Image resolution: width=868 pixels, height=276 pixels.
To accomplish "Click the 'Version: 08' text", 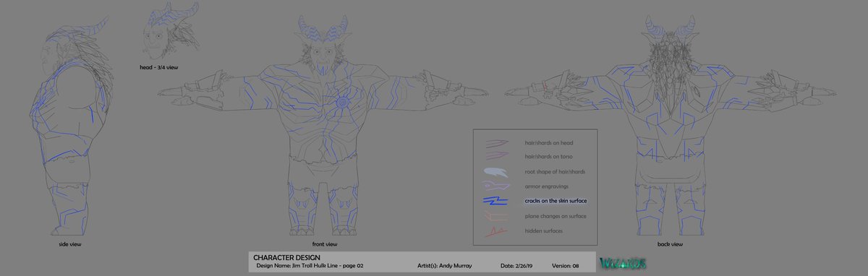I will coord(566,266).
